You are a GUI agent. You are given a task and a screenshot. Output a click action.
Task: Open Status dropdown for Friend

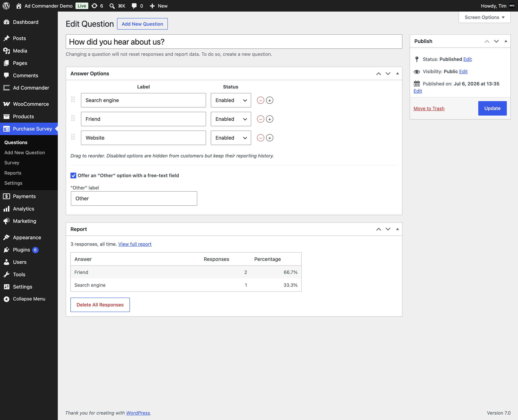click(x=231, y=119)
